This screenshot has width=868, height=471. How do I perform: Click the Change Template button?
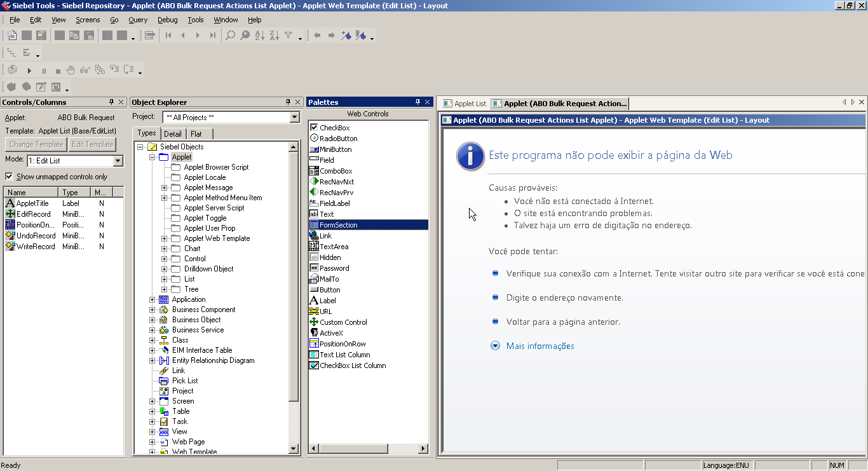click(x=36, y=144)
